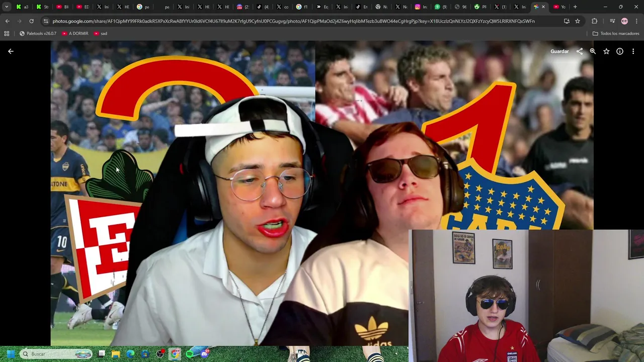Open File Explorer from the taskbar
This screenshot has width=644, height=362.
pyautogui.click(x=116, y=354)
